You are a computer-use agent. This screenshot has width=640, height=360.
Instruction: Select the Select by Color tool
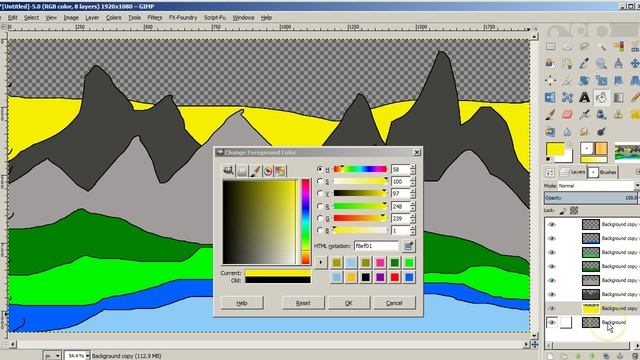point(618,47)
